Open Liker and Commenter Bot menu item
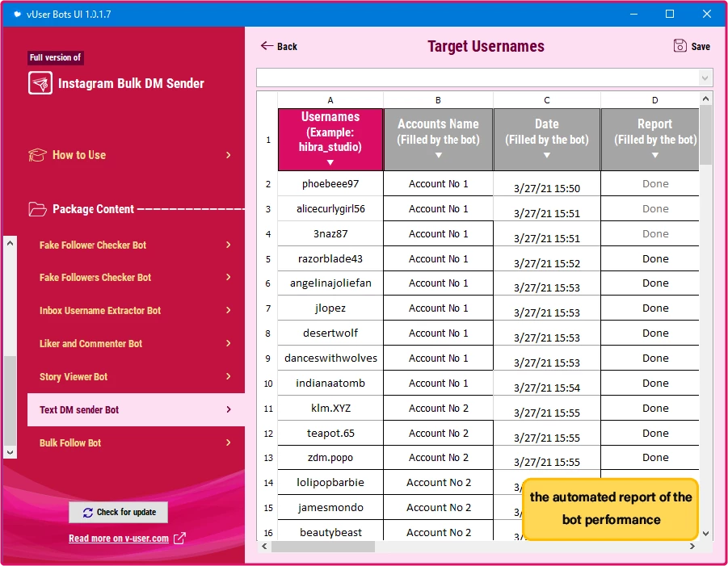Viewport: 728px width, 566px height. point(136,344)
